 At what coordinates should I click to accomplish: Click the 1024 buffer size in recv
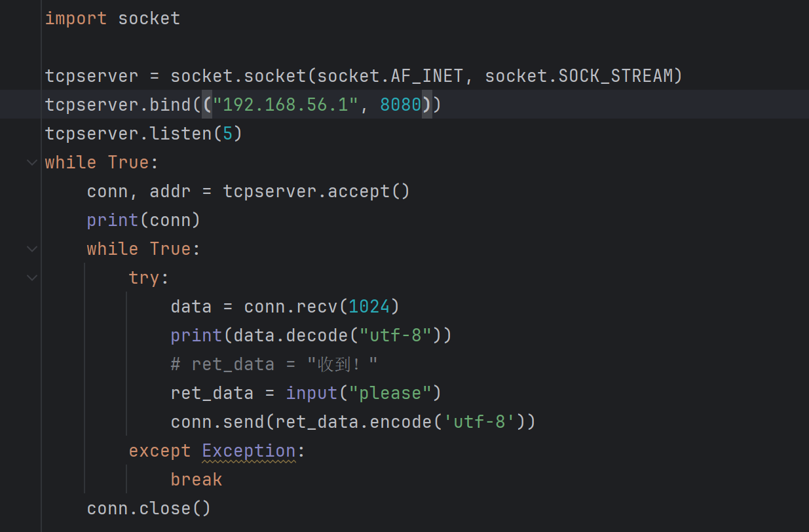click(369, 307)
